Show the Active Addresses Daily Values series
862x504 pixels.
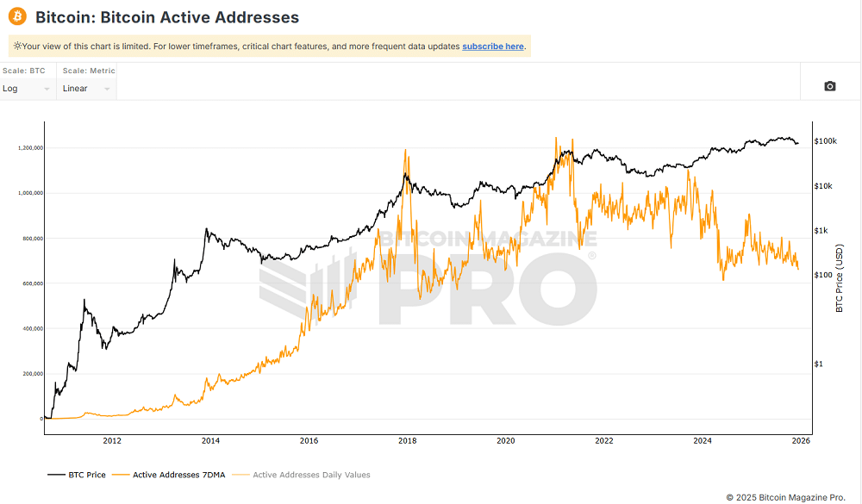310,475
